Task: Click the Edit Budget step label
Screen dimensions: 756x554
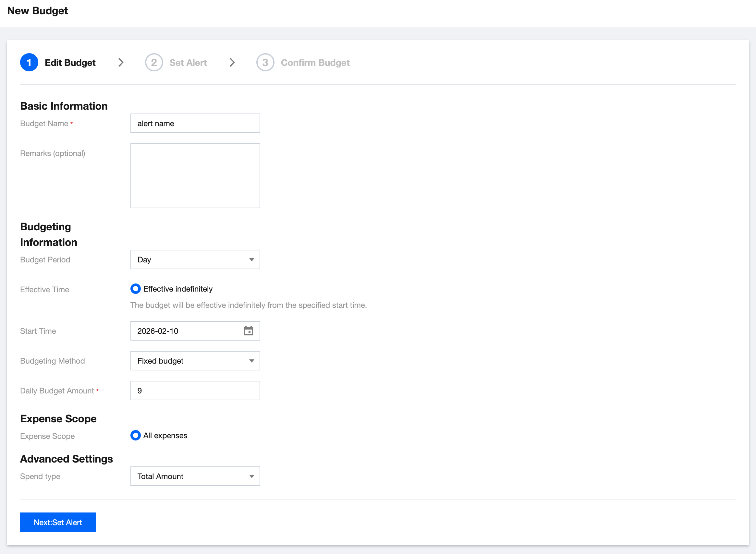Action: [70, 63]
